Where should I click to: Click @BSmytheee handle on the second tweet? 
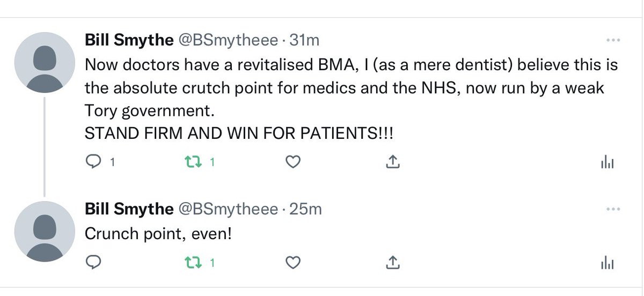[225, 209]
